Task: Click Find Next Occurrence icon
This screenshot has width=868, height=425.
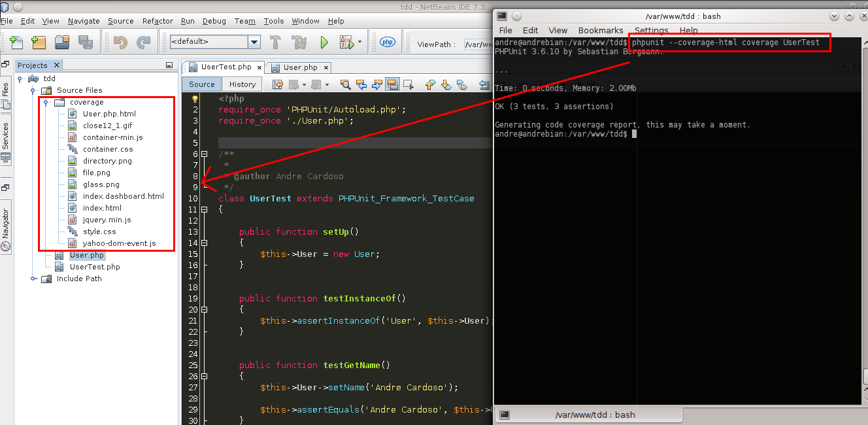Action: pos(377,84)
